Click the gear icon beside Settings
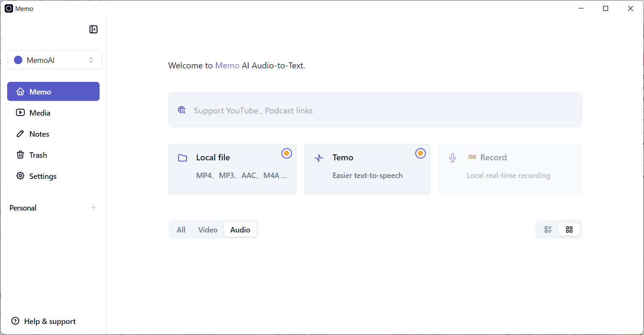The width and height of the screenshot is (644, 335). point(20,176)
